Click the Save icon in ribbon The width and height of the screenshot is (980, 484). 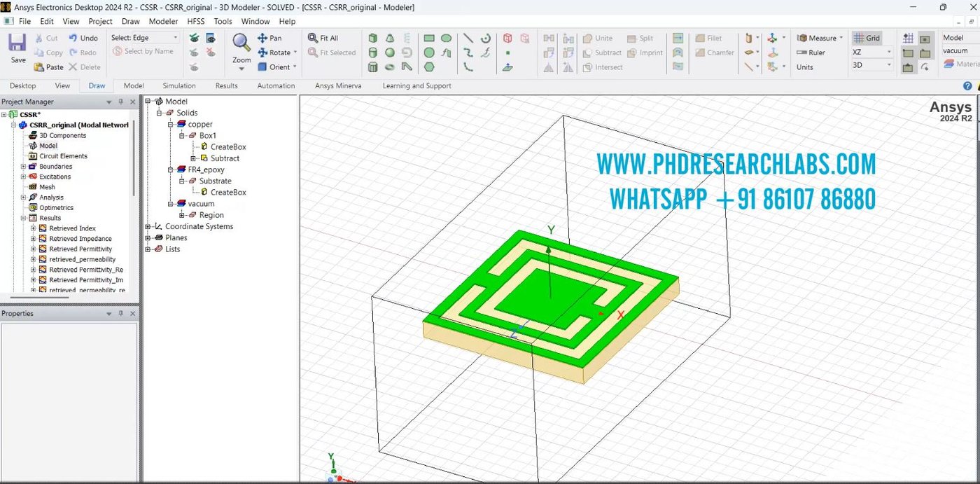(17, 43)
